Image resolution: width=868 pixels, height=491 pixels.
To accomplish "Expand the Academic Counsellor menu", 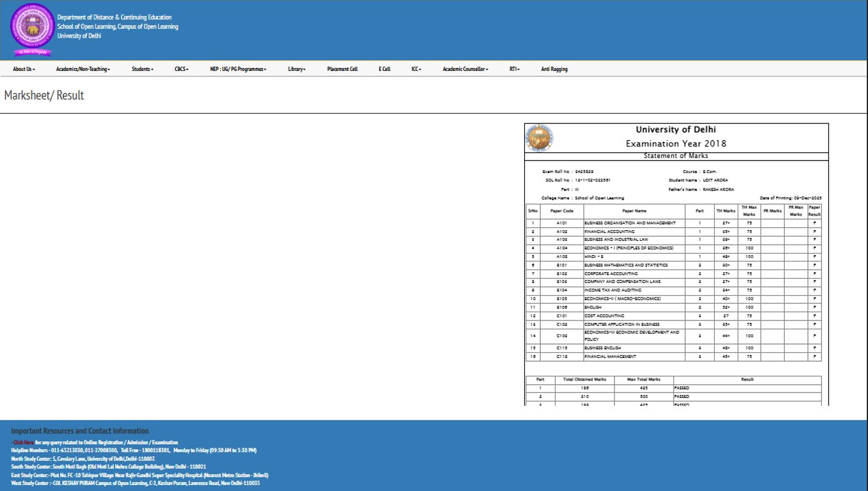I will coord(465,69).
